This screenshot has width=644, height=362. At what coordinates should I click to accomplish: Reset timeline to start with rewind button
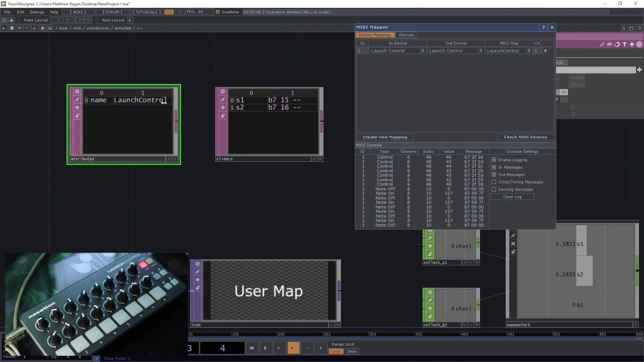252,348
